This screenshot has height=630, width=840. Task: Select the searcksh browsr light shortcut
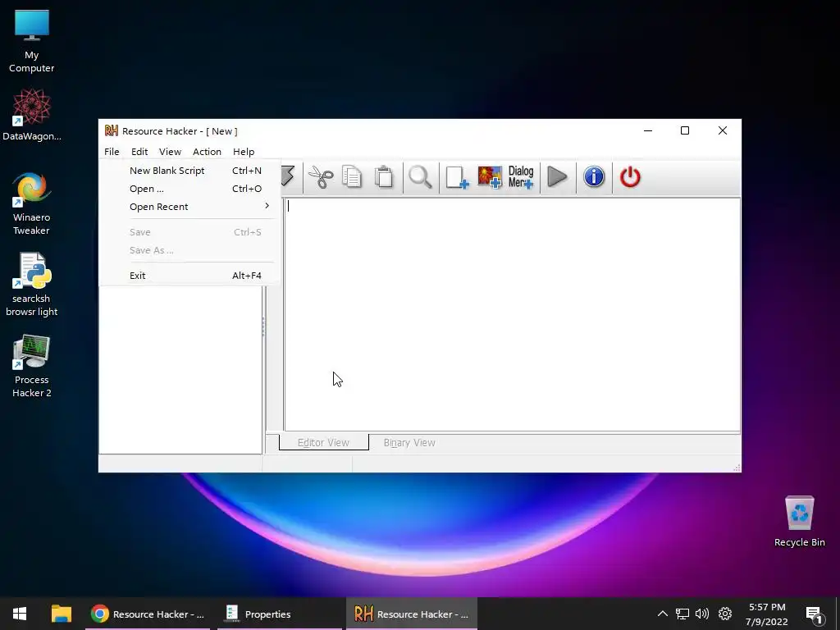(32, 285)
